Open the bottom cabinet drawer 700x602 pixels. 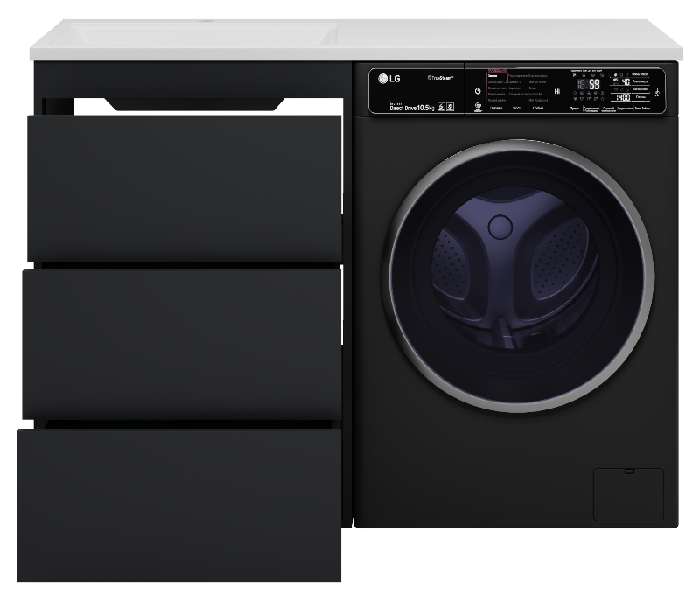point(179,505)
